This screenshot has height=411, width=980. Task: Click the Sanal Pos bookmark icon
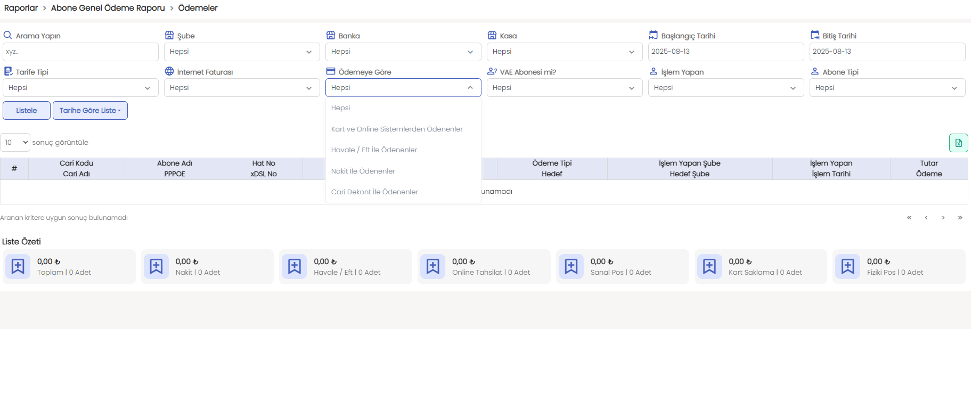click(571, 266)
